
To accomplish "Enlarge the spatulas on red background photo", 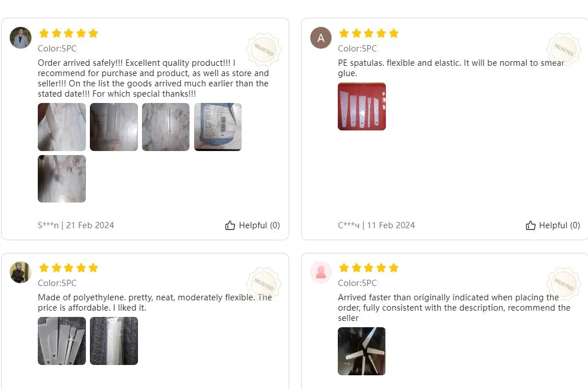I will pos(362,106).
